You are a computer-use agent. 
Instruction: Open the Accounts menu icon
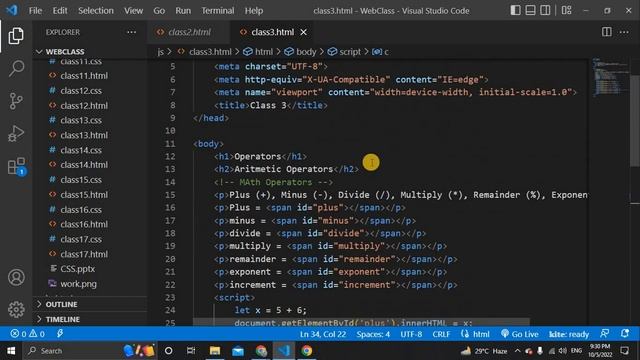(x=16, y=277)
